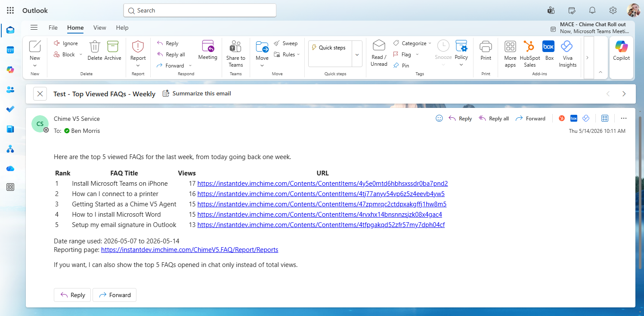Open To Do checkmark in sidebar
Viewport: 644px width, 316px height.
tap(10, 109)
